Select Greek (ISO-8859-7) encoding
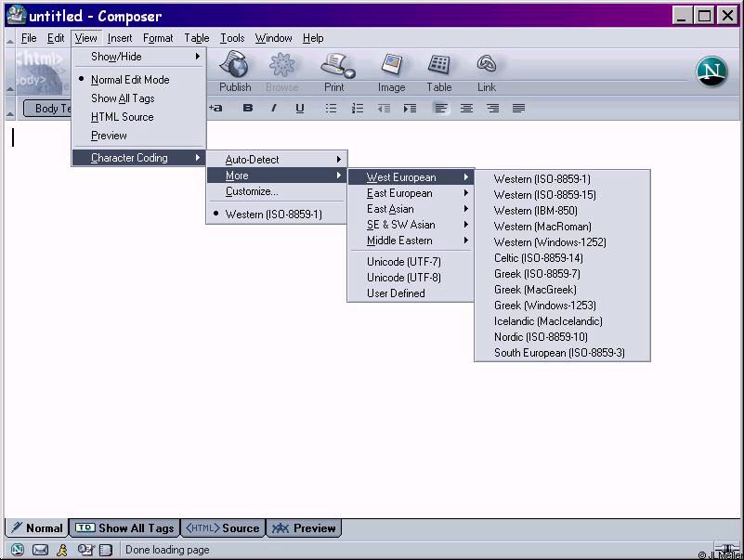Image resolution: width=744 pixels, height=560 pixels. tap(562, 274)
